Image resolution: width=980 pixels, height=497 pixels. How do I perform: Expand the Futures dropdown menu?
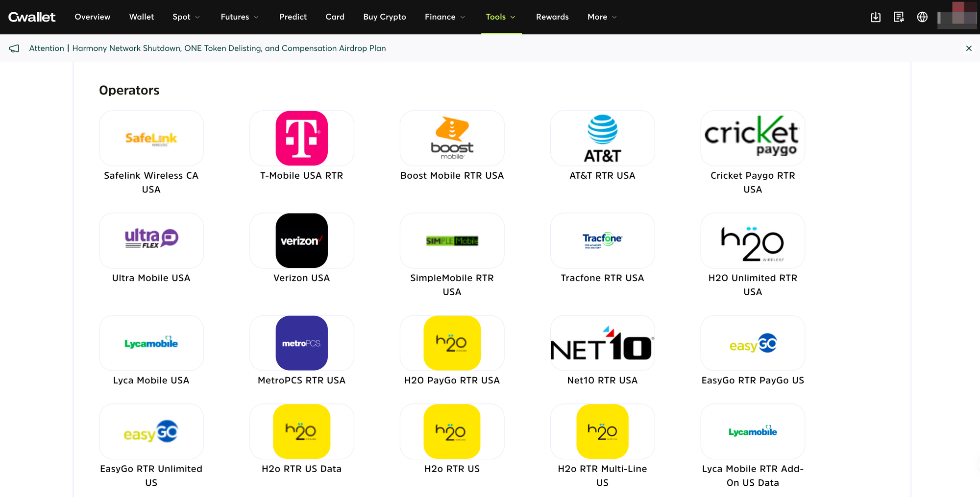[x=240, y=17]
